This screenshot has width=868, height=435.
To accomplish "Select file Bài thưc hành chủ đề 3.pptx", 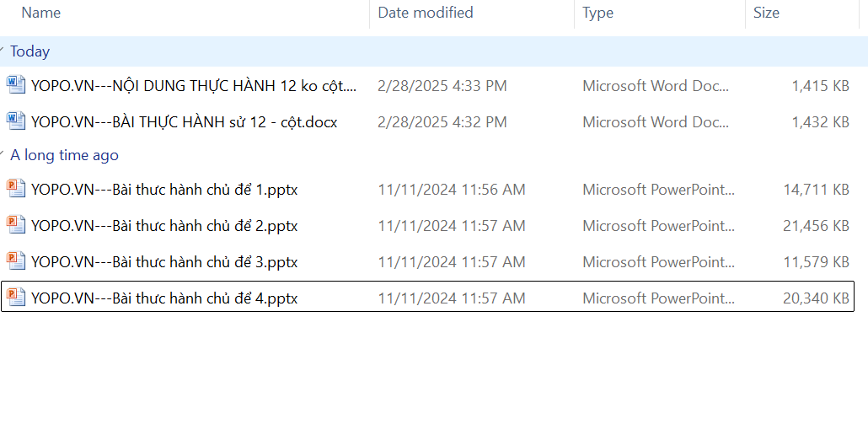I will coord(164,262).
